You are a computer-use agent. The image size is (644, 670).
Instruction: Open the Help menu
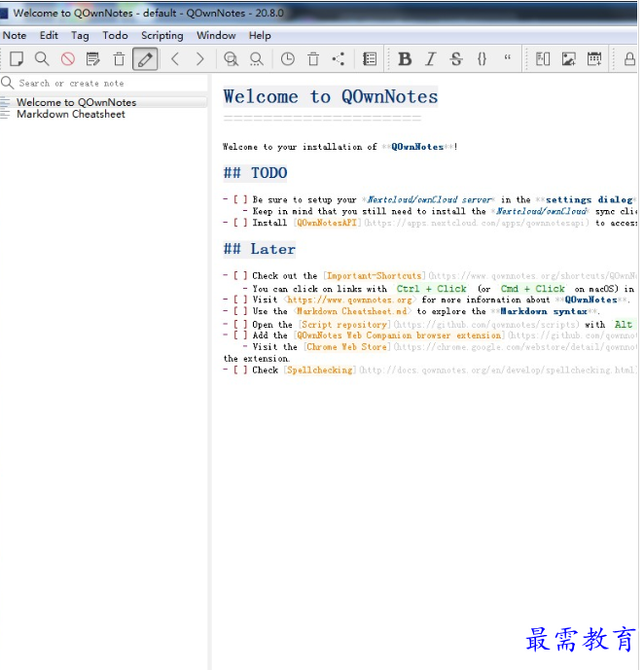click(x=260, y=35)
